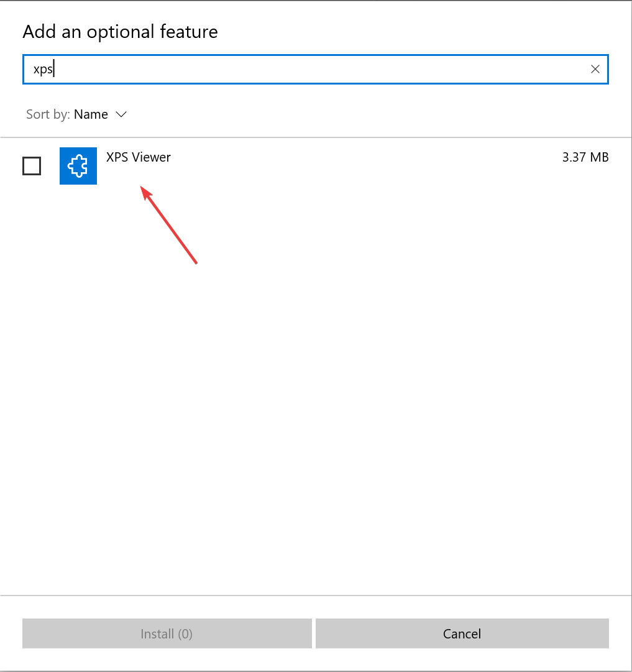The height and width of the screenshot is (672, 632).
Task: Click the 3.37 MB size label
Action: [585, 157]
